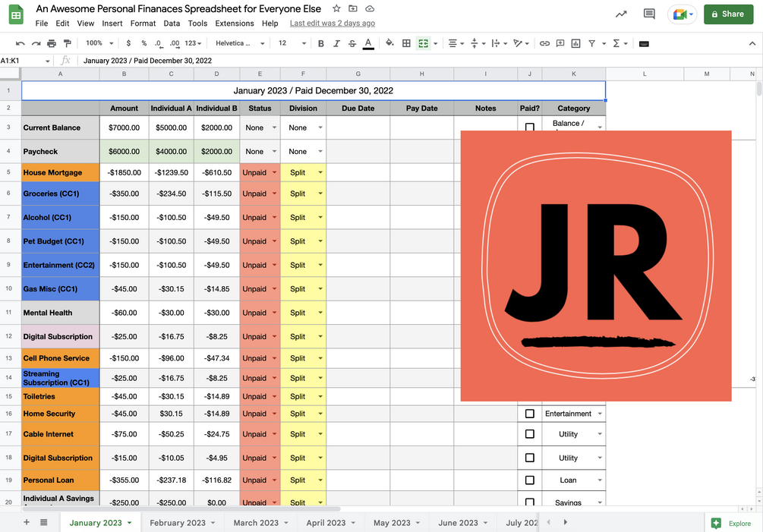The image size is (763, 532).
Task: Click the input tools keyboard icon
Action: pyautogui.click(x=644, y=44)
